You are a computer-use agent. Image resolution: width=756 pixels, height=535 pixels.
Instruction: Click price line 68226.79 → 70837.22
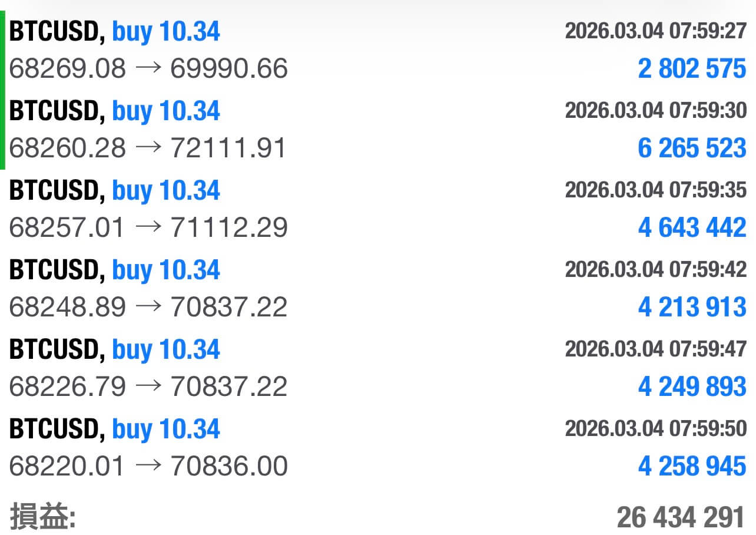click(148, 387)
